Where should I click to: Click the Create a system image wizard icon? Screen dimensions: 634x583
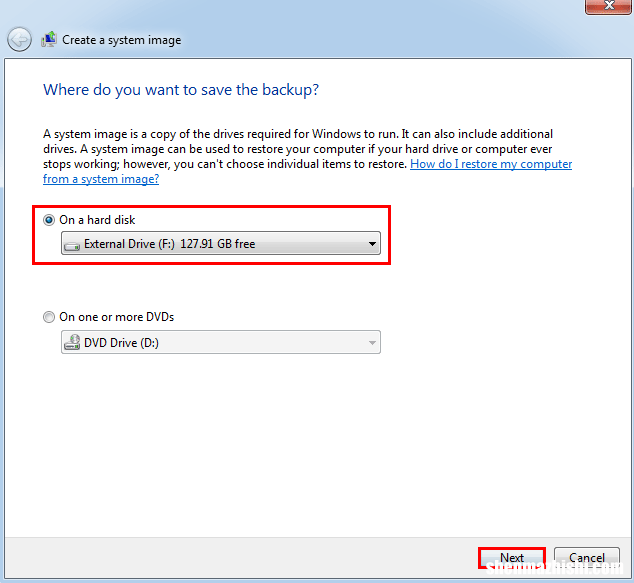(49, 39)
